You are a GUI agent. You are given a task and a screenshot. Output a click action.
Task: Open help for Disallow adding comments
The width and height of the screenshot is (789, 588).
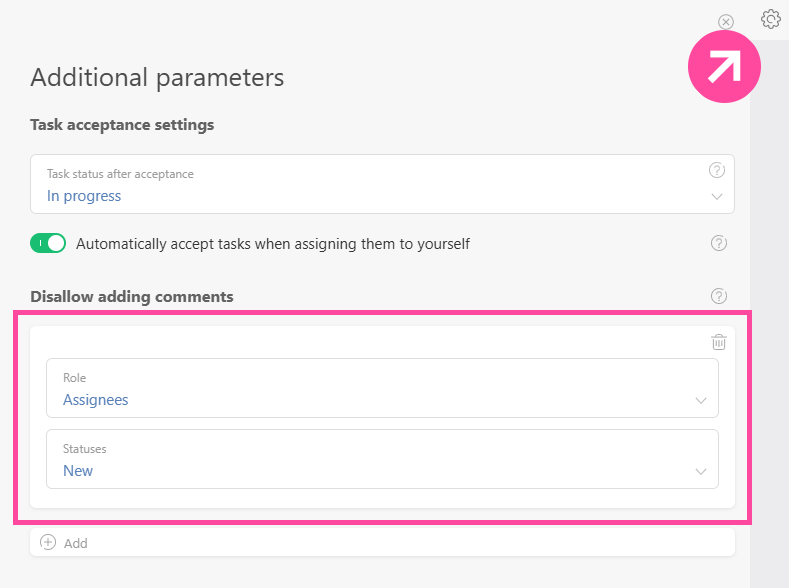coord(718,296)
